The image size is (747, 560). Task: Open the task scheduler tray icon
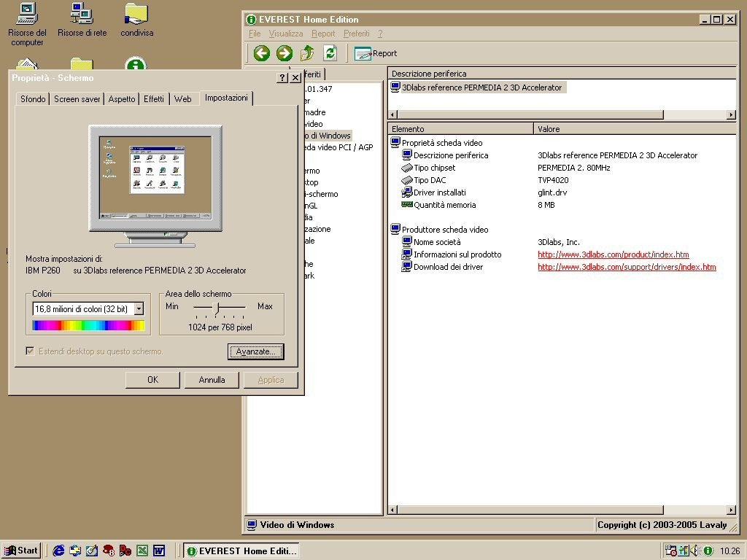[x=671, y=551]
